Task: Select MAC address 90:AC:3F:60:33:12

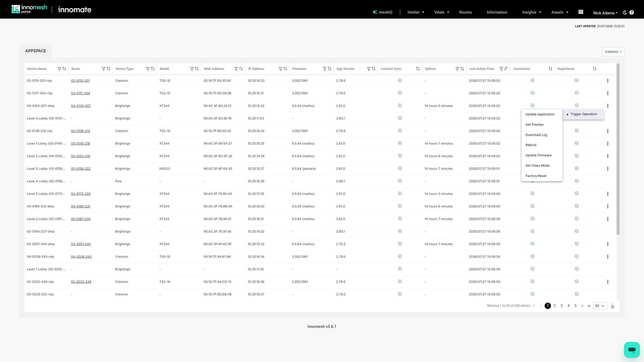Action: [x=217, y=106]
